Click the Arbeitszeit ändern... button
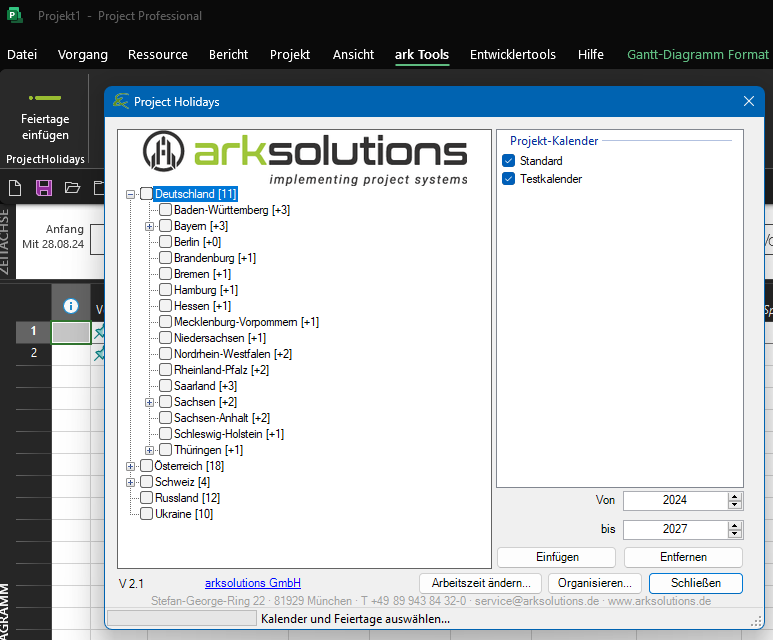The width and height of the screenshot is (773, 640). [x=481, y=583]
